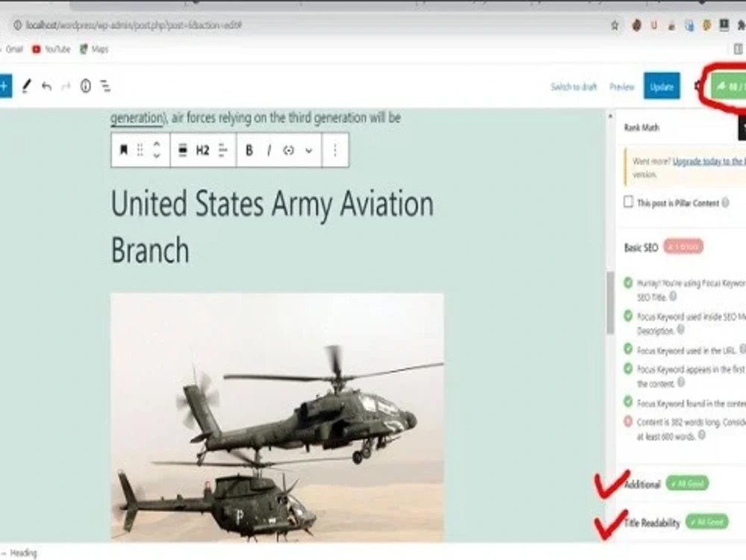Change heading level H2
Image resolution: width=746 pixels, height=560 pixels.
coord(203,150)
